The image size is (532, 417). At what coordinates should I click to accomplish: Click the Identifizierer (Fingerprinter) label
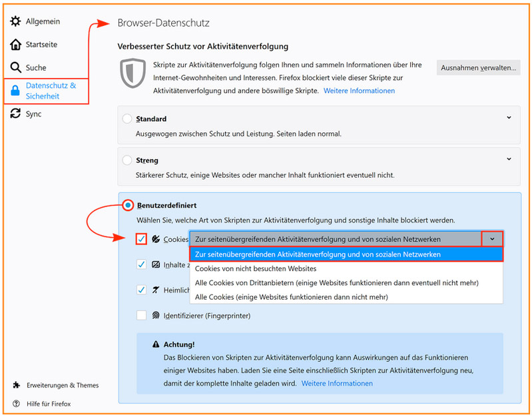point(207,316)
